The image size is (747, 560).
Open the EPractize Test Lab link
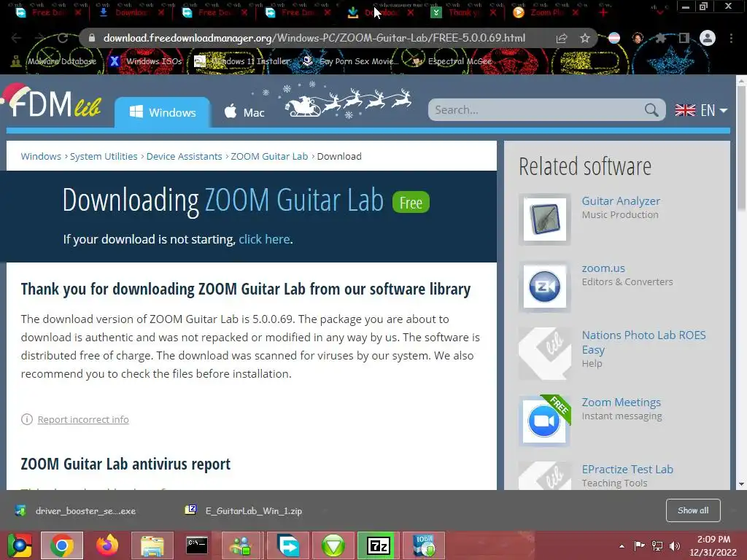(627, 469)
